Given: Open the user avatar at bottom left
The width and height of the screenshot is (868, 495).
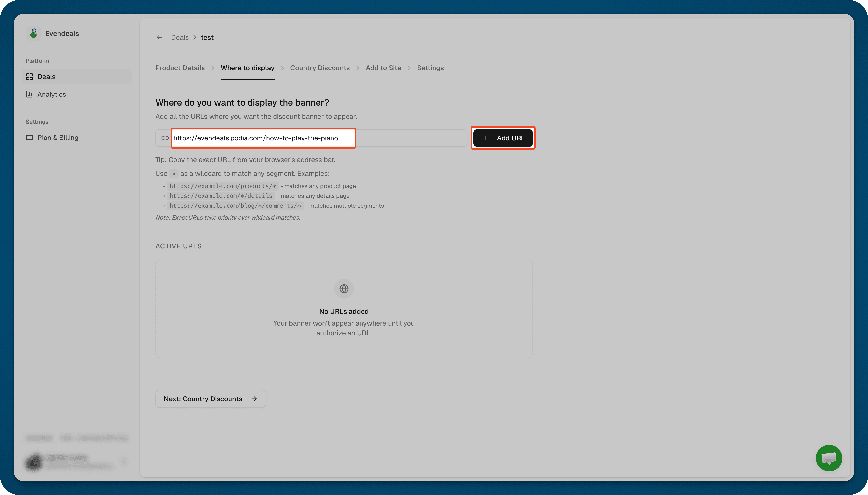Looking at the screenshot, I should click(33, 462).
